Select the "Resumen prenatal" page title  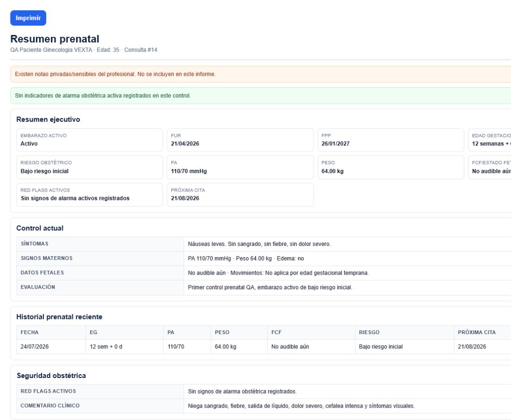[x=55, y=39]
